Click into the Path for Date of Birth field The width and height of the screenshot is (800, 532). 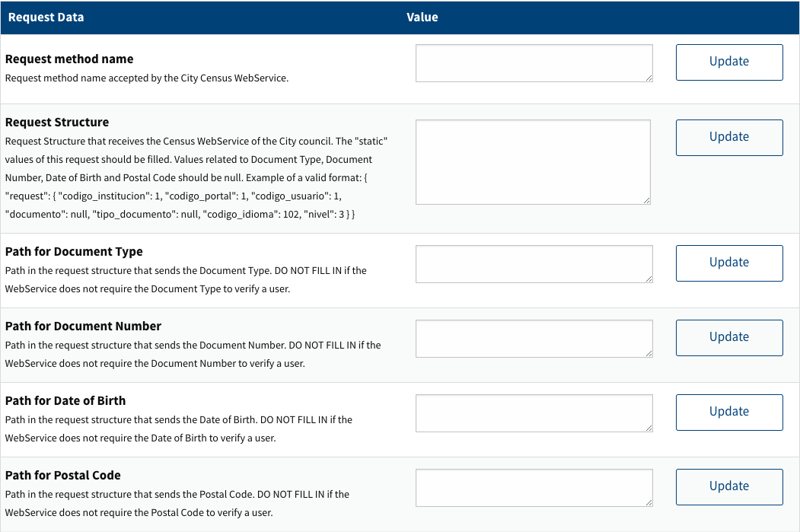coord(533,413)
